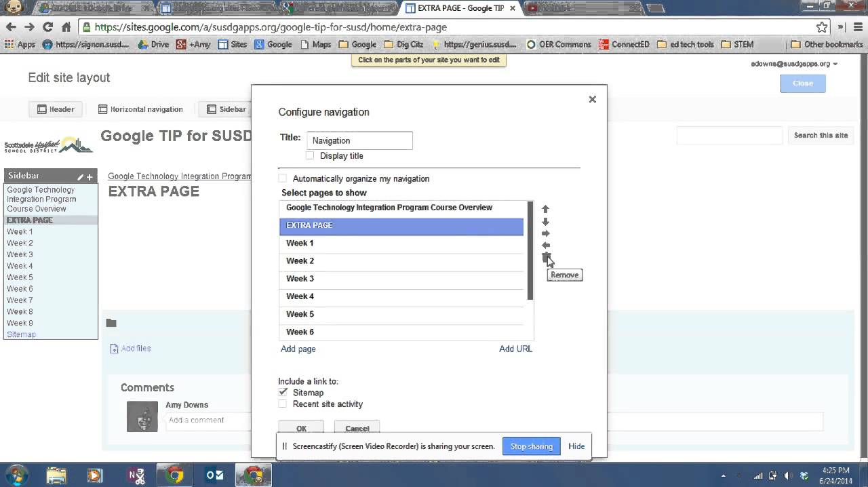The height and width of the screenshot is (487, 868).
Task: Open Outlook from the taskbar
Action: (215, 475)
